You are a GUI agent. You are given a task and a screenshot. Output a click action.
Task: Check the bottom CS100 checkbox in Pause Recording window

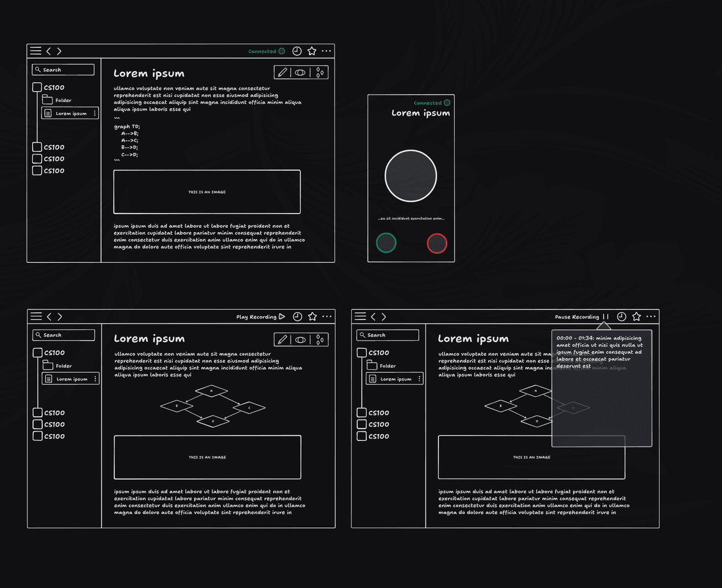pyautogui.click(x=362, y=436)
